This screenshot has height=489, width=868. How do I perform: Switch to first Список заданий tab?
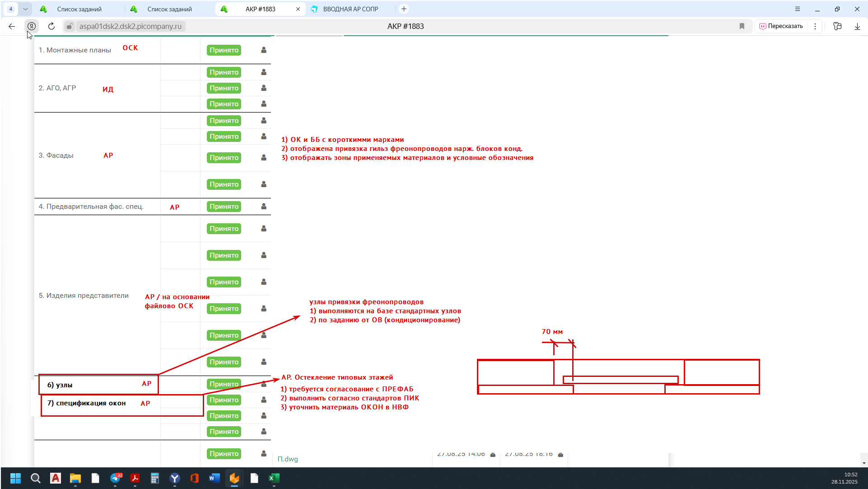tap(79, 9)
